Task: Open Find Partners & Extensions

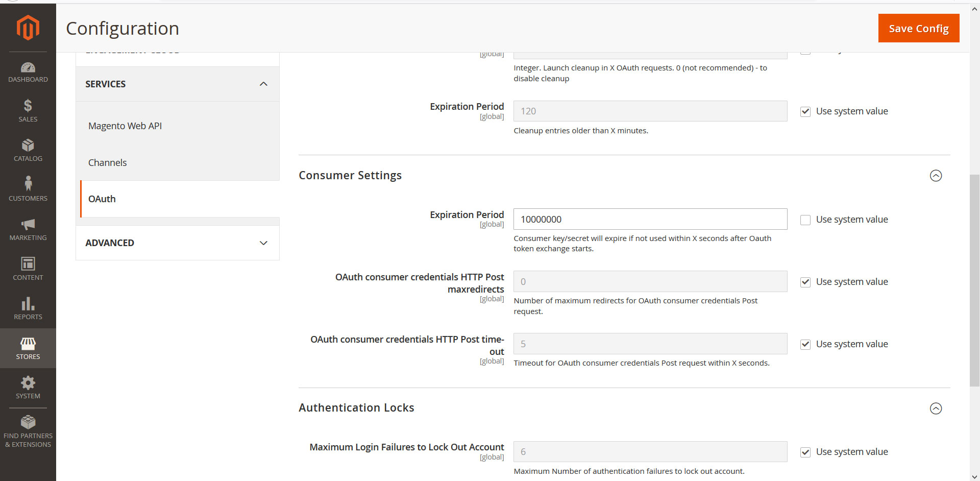Action: pos(28,429)
